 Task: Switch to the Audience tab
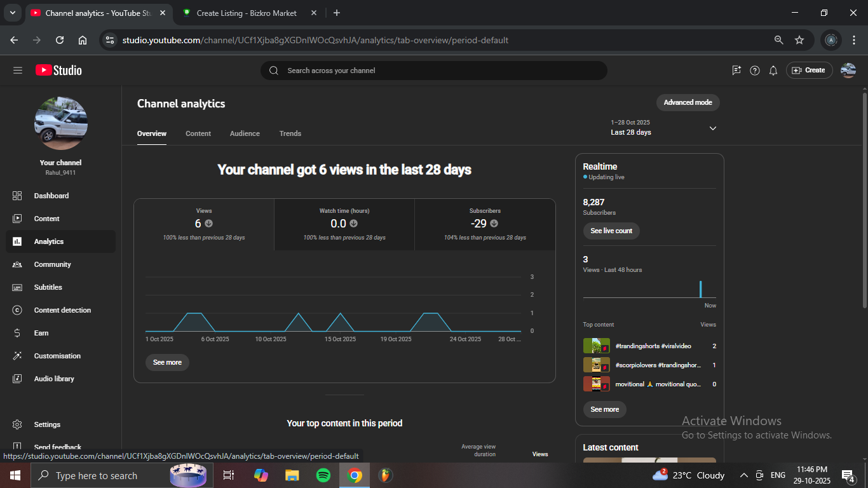pyautogui.click(x=245, y=133)
